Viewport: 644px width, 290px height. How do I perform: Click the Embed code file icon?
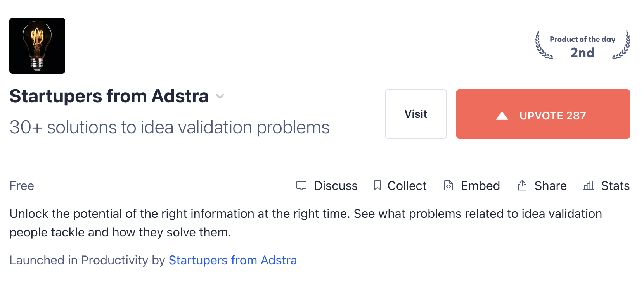448,185
